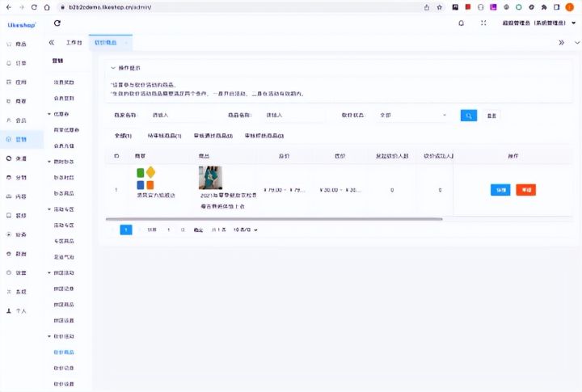The width and height of the screenshot is (582, 392).
Task: Select the 待审核商品(1) filter tab
Action: click(164, 136)
